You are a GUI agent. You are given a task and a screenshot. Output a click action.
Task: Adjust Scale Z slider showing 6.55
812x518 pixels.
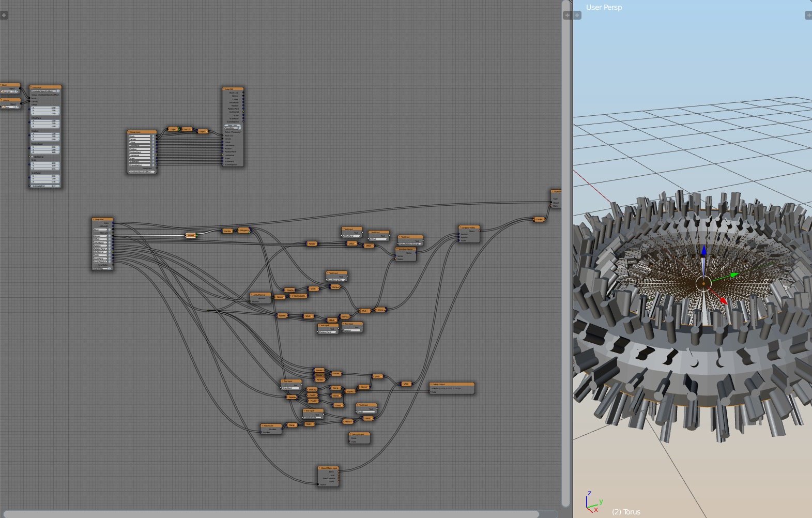point(45,169)
